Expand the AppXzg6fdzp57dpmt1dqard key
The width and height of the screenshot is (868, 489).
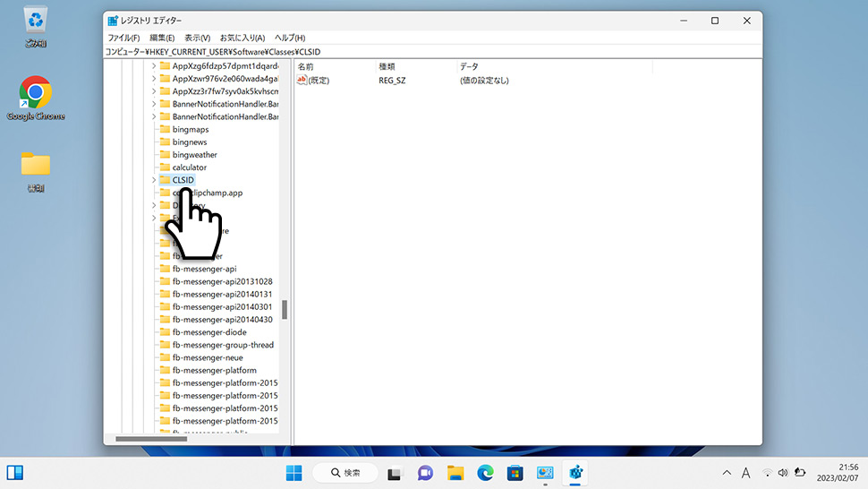154,66
